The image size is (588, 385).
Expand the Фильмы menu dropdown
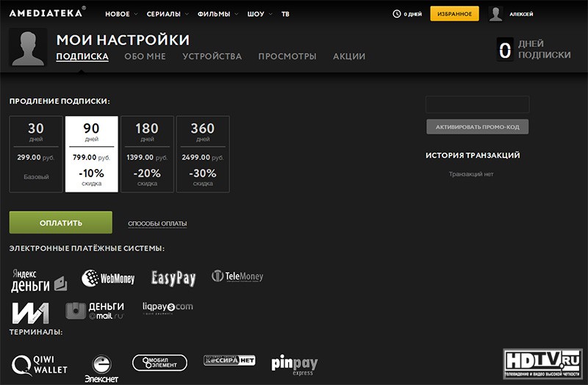point(218,14)
